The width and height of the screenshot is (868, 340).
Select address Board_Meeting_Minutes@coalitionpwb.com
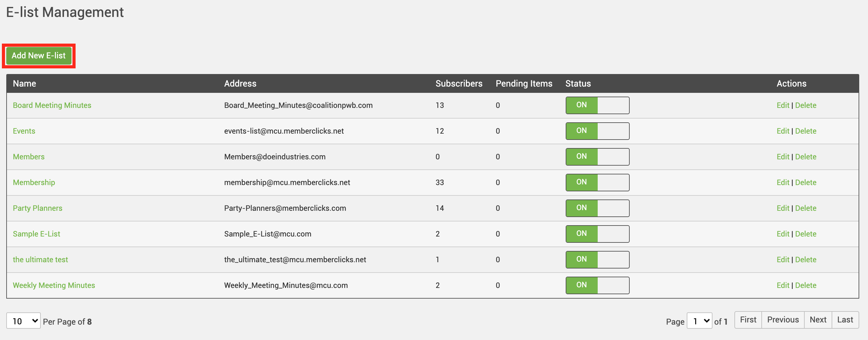[299, 105]
